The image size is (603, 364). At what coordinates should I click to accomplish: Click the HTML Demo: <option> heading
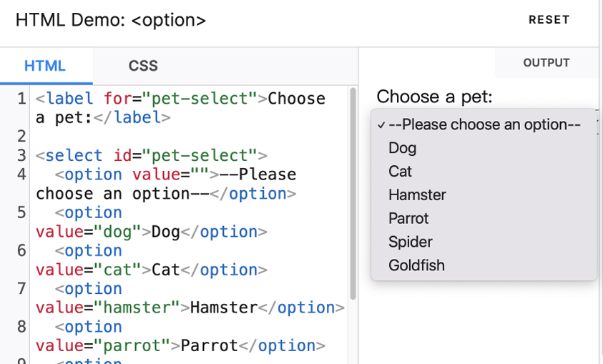[111, 20]
